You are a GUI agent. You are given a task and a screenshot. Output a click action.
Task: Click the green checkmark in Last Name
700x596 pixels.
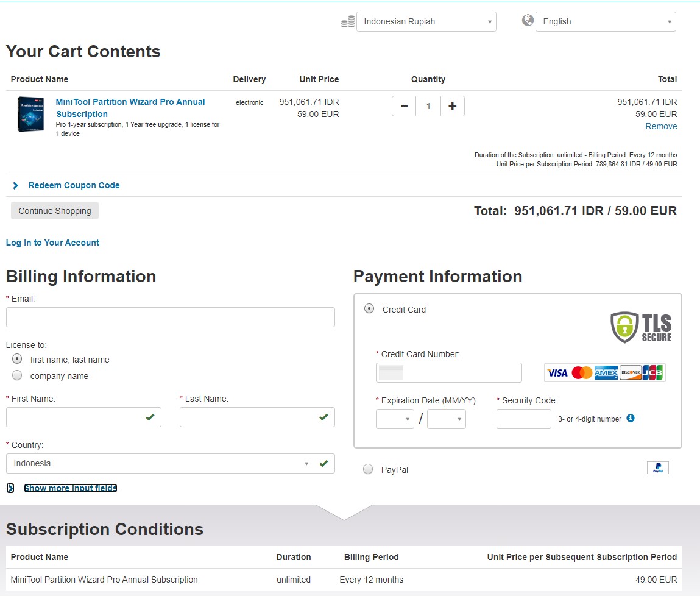click(323, 417)
